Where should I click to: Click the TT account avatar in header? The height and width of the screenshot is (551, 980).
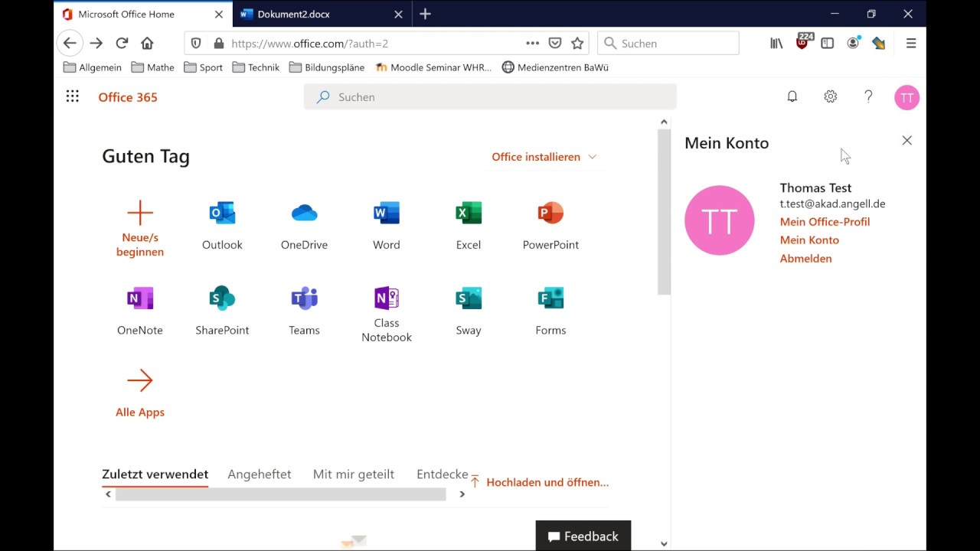click(x=906, y=97)
